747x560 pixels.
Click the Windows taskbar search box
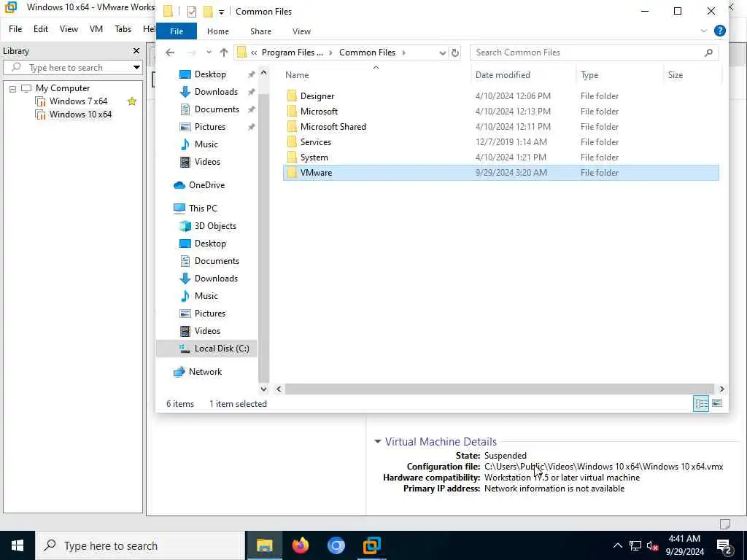coord(139,545)
